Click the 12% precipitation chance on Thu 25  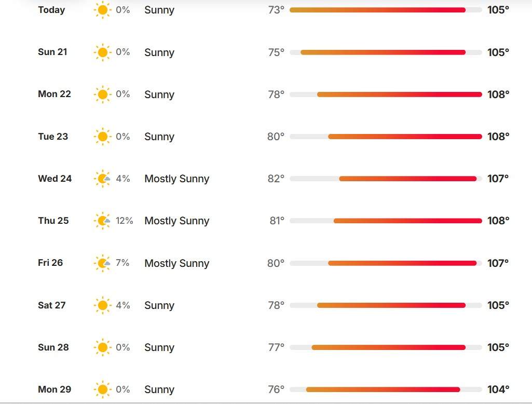click(x=124, y=221)
